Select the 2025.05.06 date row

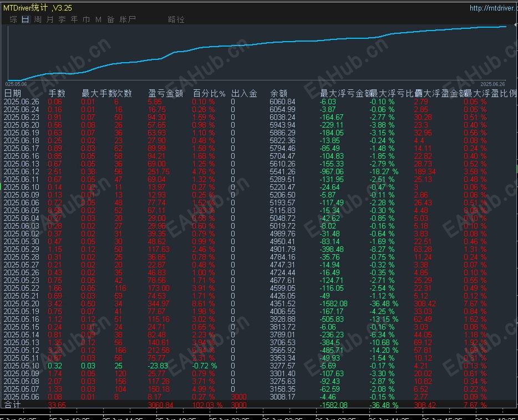(x=22, y=397)
